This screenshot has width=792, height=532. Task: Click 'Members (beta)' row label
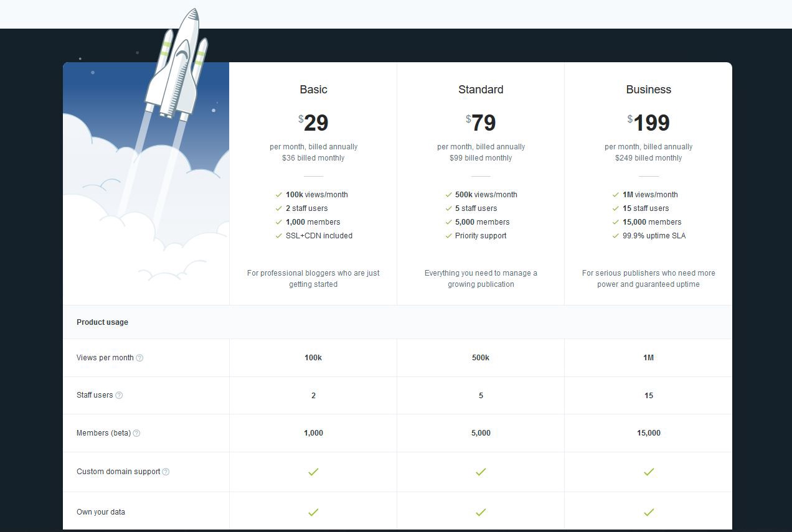tap(103, 433)
